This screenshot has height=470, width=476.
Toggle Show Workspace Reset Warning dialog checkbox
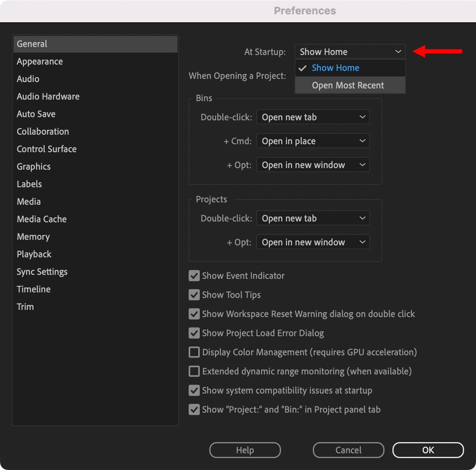(194, 314)
